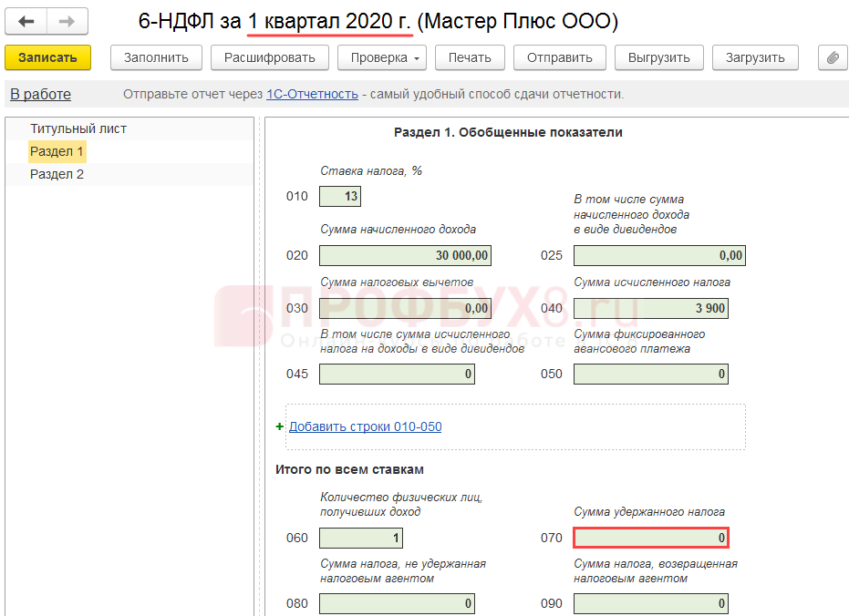The height and width of the screenshot is (616, 849).
Task: Select Титульный лист in the section list
Action: [78, 128]
